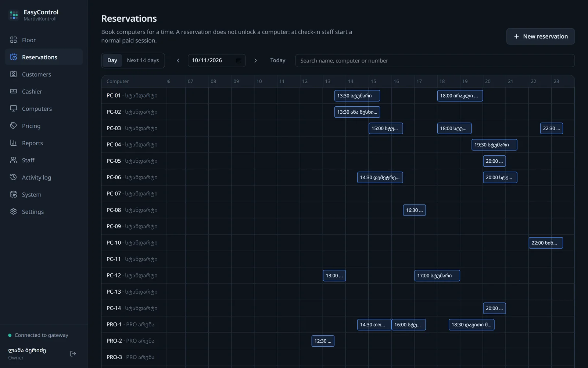Image resolution: width=588 pixels, height=368 pixels.
Task: Open the 22:00 reservation on PC-10
Action: click(546, 243)
